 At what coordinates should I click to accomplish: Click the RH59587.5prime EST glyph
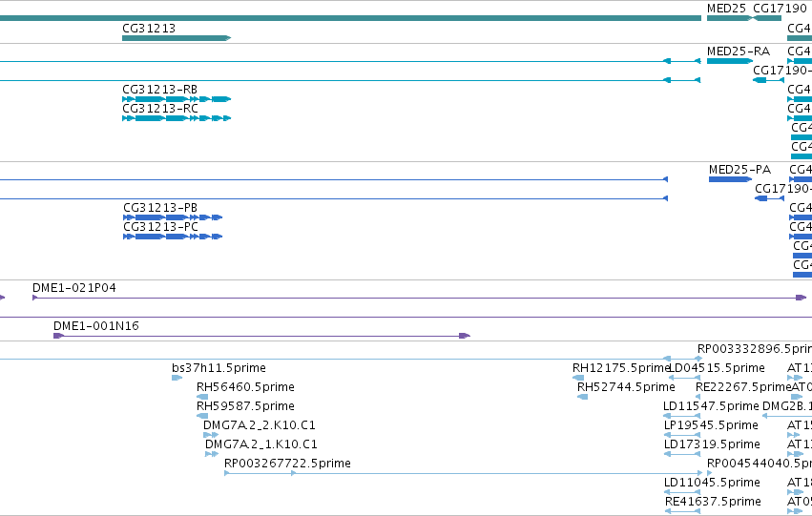click(202, 416)
